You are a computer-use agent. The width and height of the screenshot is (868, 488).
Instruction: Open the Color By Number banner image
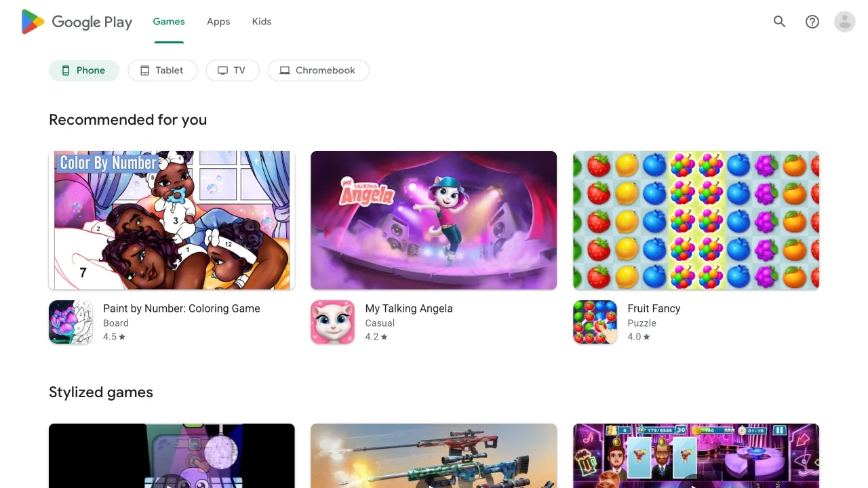click(172, 220)
